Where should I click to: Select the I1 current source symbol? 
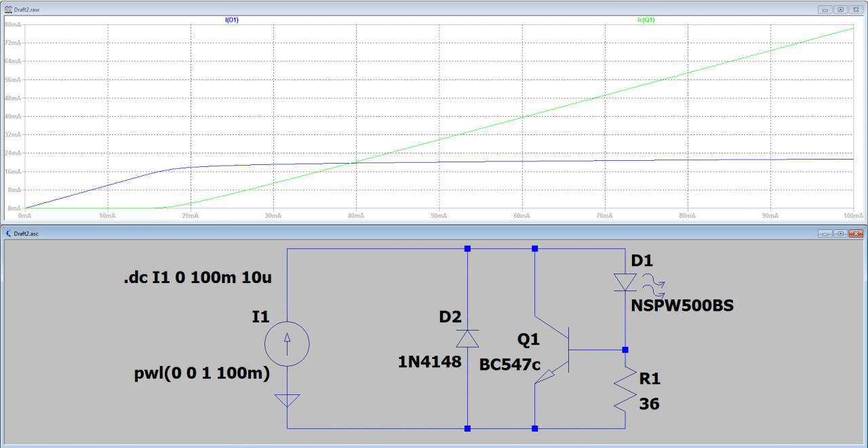[287, 345]
